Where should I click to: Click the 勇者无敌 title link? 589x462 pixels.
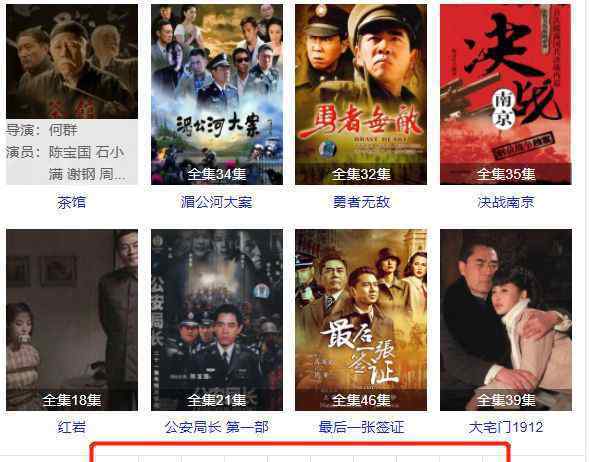[x=361, y=202]
